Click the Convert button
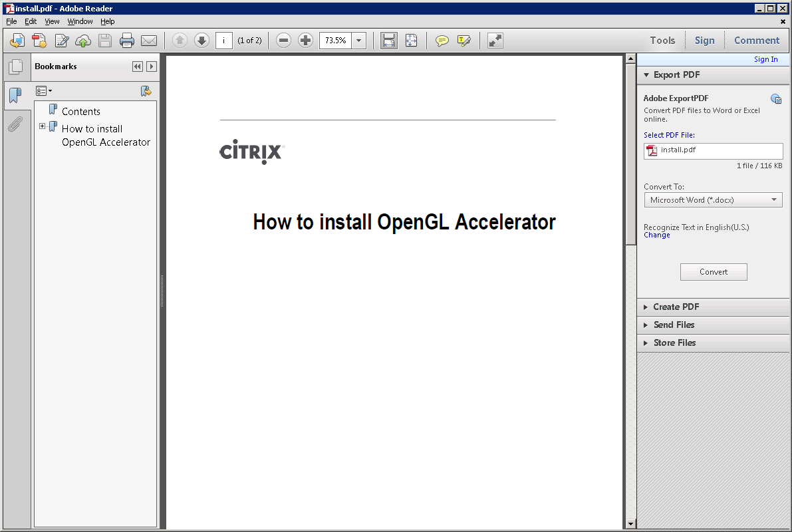The image size is (792, 532). (x=714, y=272)
